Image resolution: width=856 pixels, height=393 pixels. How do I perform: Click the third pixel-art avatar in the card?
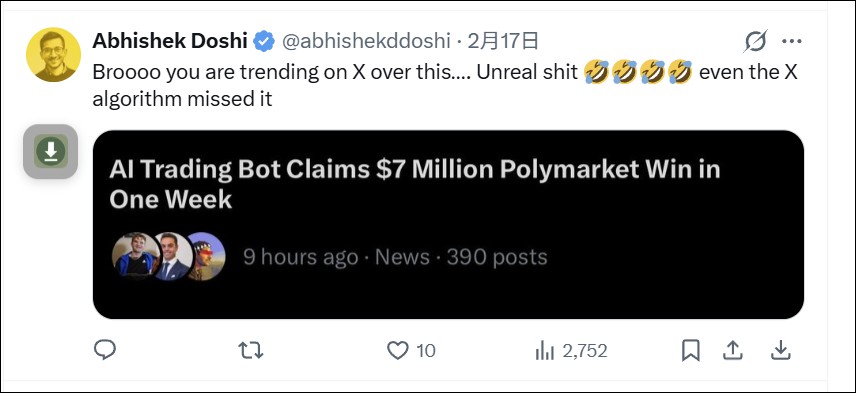[x=207, y=257]
